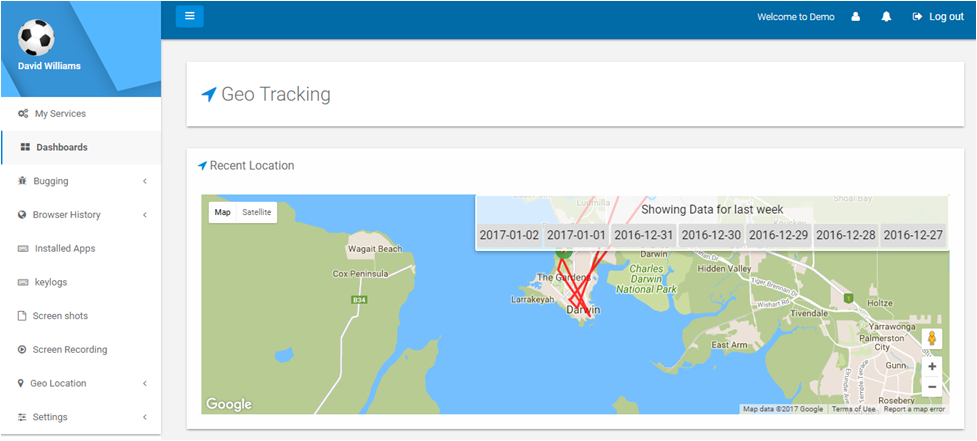The image size is (977, 441).
Task: Click the Log out link
Action: [x=938, y=17]
